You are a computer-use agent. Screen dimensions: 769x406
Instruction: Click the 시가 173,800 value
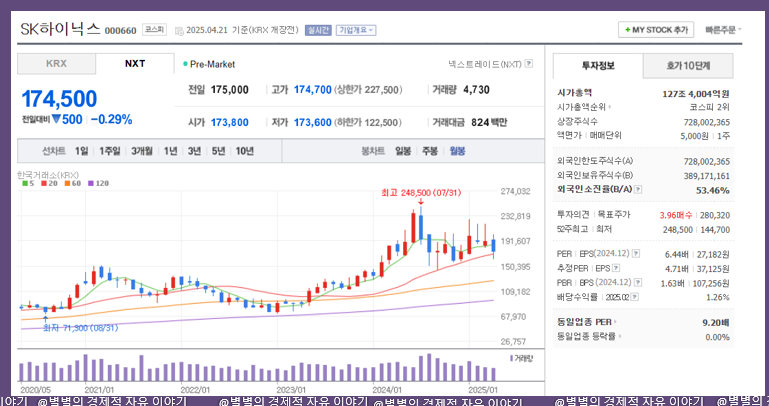[230, 123]
